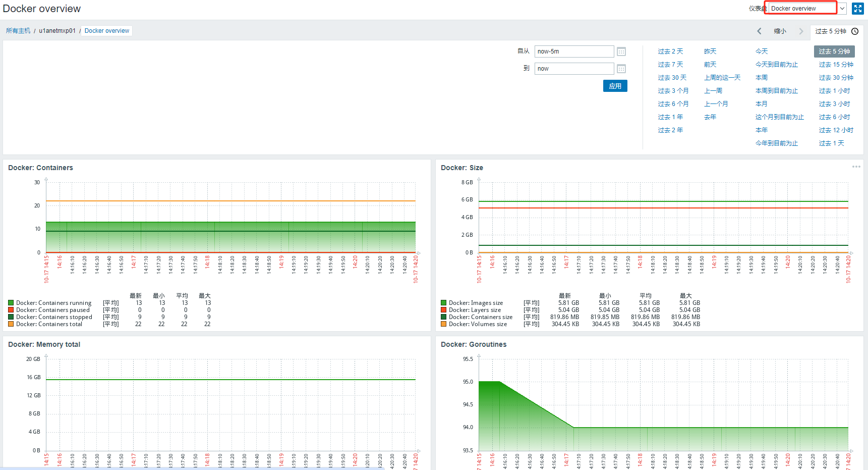The height and width of the screenshot is (470, 868).
Task: Select 今年到目前为止 time range
Action: pyautogui.click(x=777, y=143)
